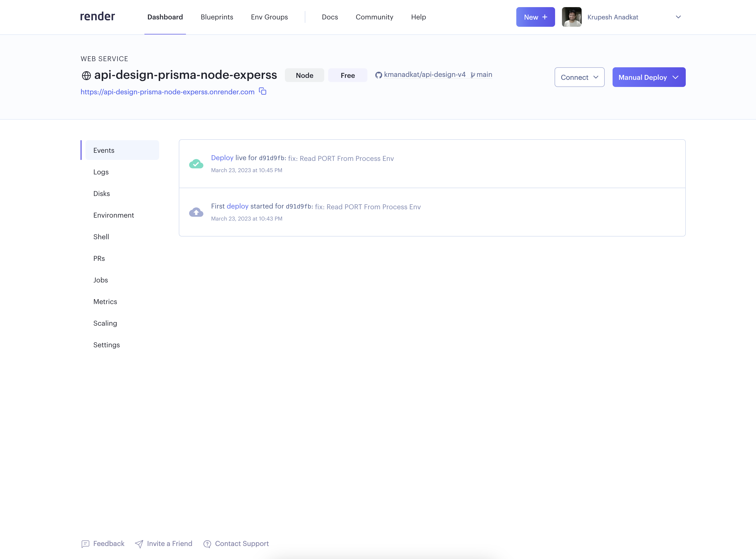The image size is (756, 559).
Task: Click the globe icon beside service name
Action: pyautogui.click(x=86, y=75)
